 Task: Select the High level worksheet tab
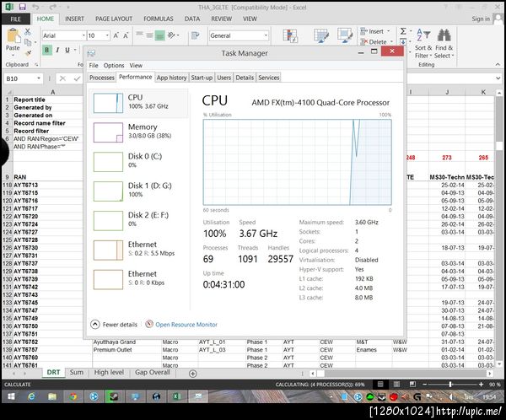tap(109, 372)
